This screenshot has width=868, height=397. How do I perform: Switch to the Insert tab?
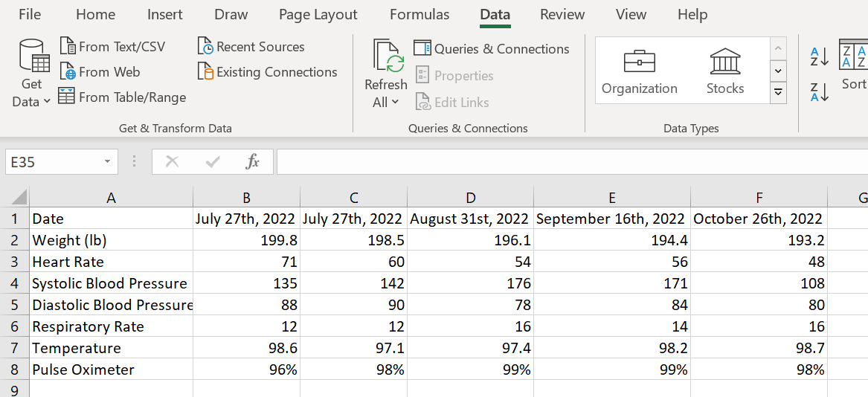(164, 14)
